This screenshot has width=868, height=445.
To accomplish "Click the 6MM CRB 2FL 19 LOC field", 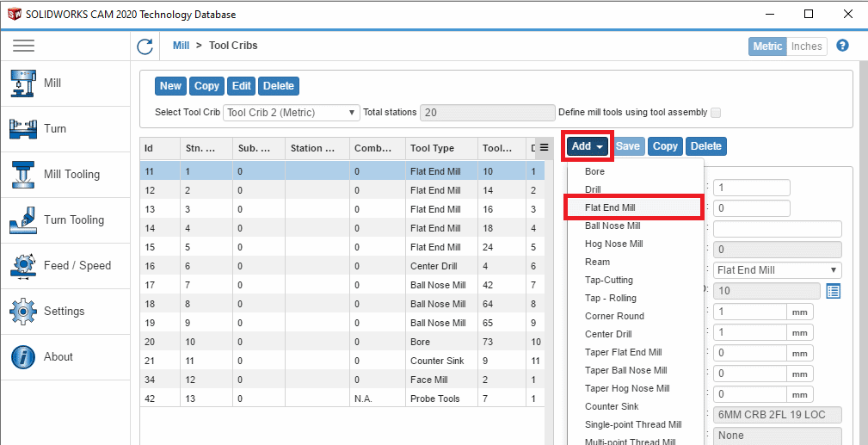I will (x=777, y=415).
